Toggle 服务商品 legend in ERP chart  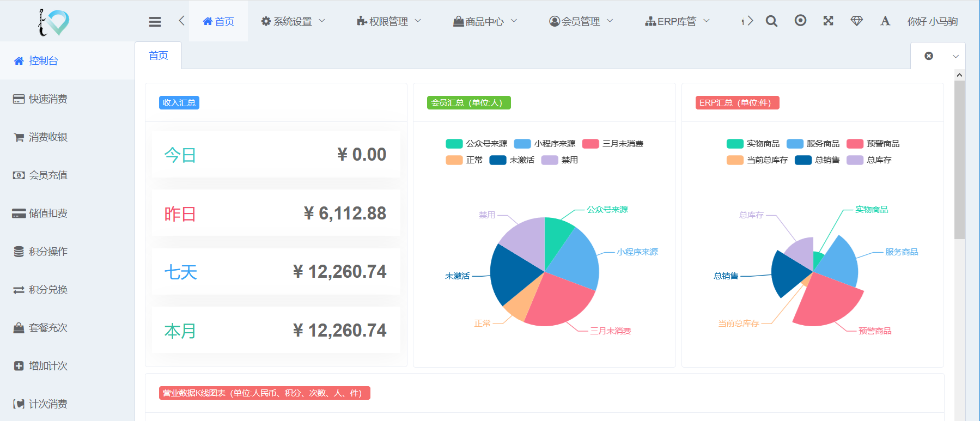pyautogui.click(x=813, y=144)
